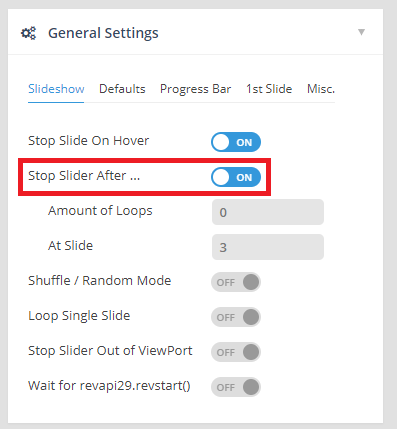Click the General Settings gears icon
The width and height of the screenshot is (397, 429).
[29, 33]
